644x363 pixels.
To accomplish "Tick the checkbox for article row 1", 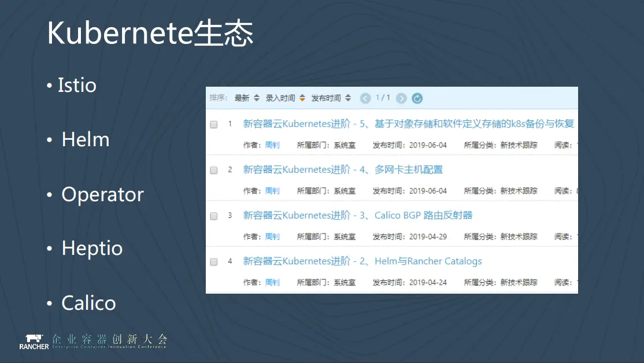I will [213, 124].
